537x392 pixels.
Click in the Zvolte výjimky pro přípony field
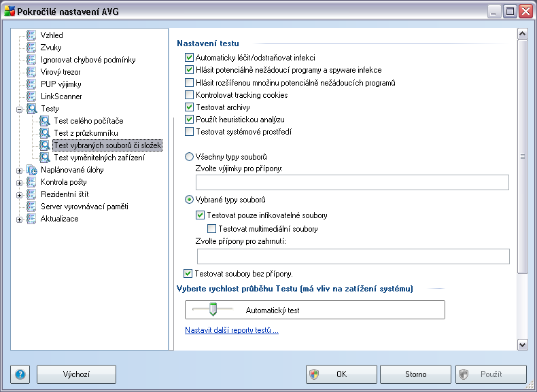[352, 183]
